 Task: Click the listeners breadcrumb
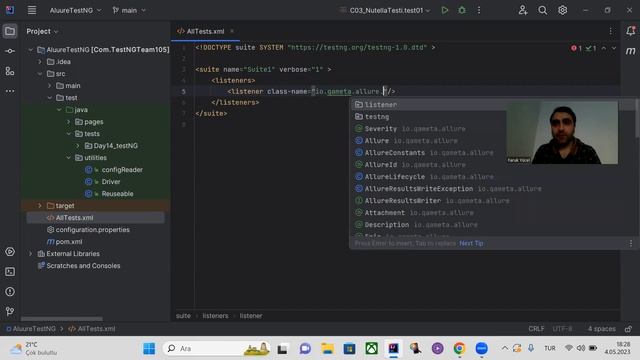215,316
